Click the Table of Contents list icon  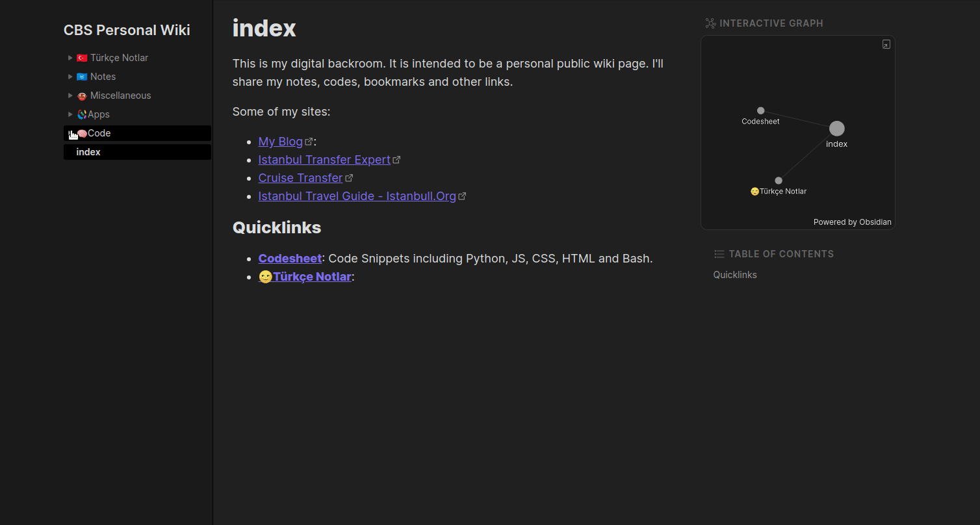pyautogui.click(x=719, y=254)
